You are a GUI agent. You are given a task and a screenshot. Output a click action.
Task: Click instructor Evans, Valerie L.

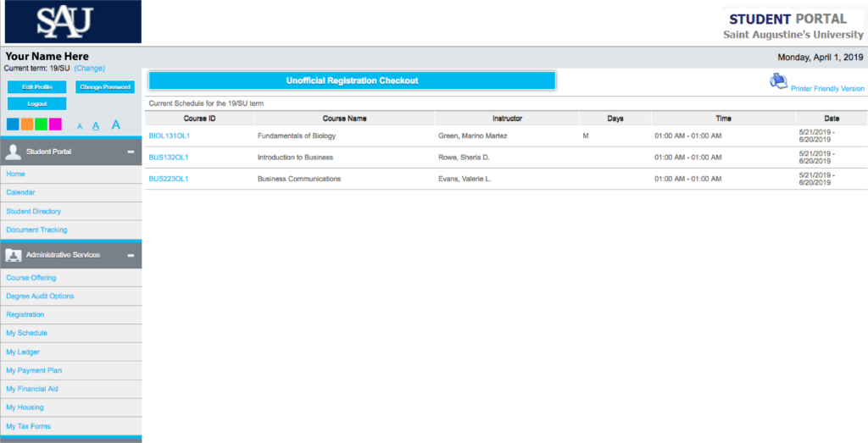coord(465,179)
